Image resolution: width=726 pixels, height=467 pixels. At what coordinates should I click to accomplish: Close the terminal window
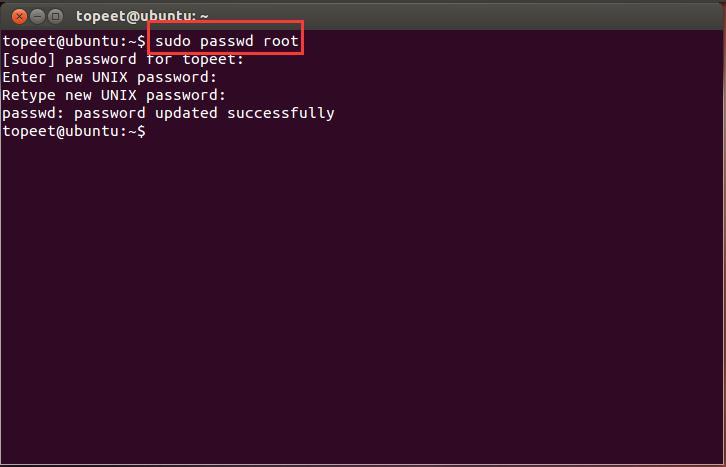click(x=19, y=16)
